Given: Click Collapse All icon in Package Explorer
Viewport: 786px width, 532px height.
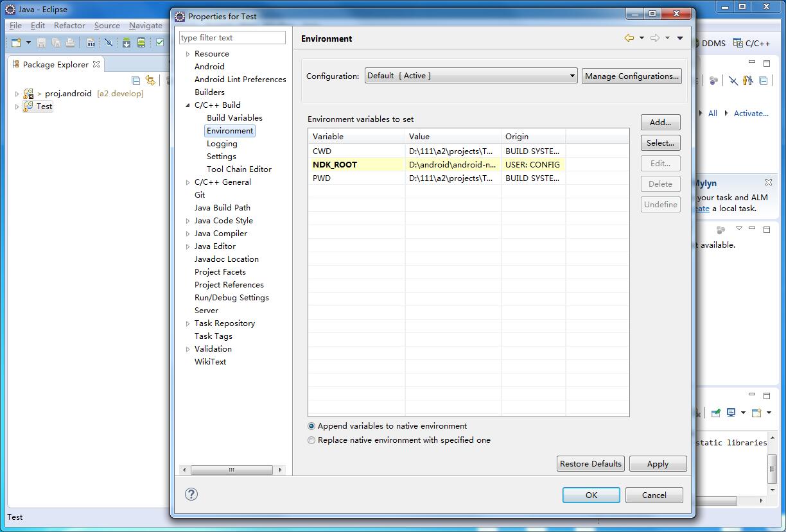Looking at the screenshot, I should (x=135, y=80).
